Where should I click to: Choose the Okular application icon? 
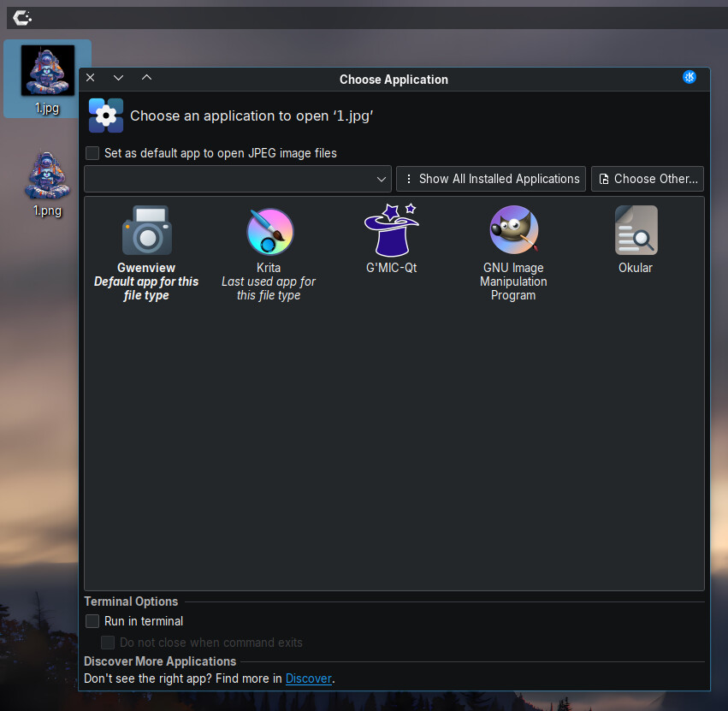tap(636, 230)
